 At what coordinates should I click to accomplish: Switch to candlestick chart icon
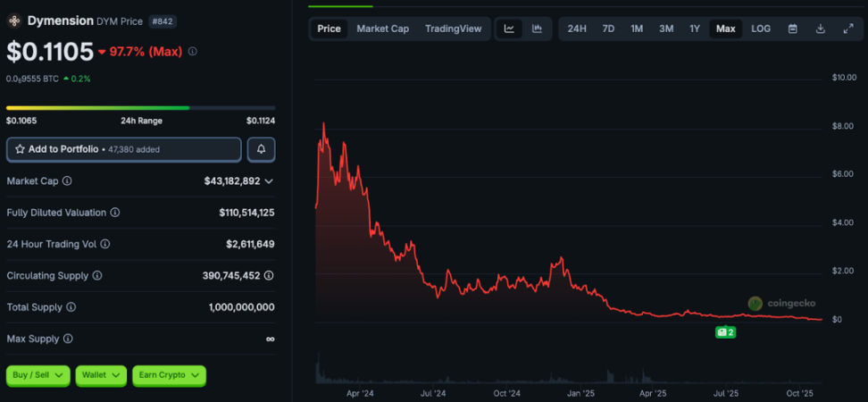537,29
